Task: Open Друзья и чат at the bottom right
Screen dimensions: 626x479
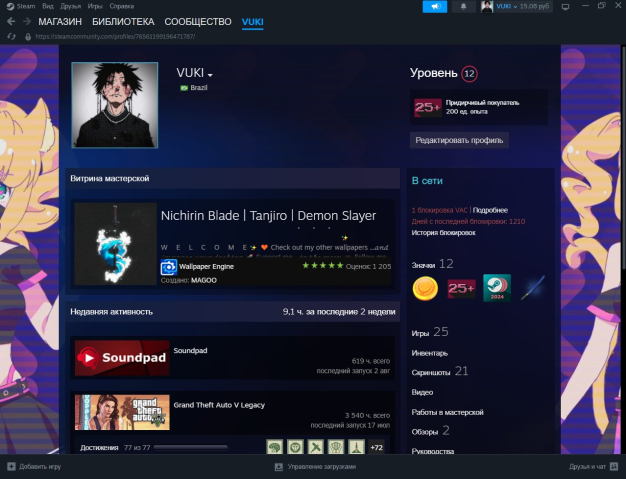Action: 590,466
